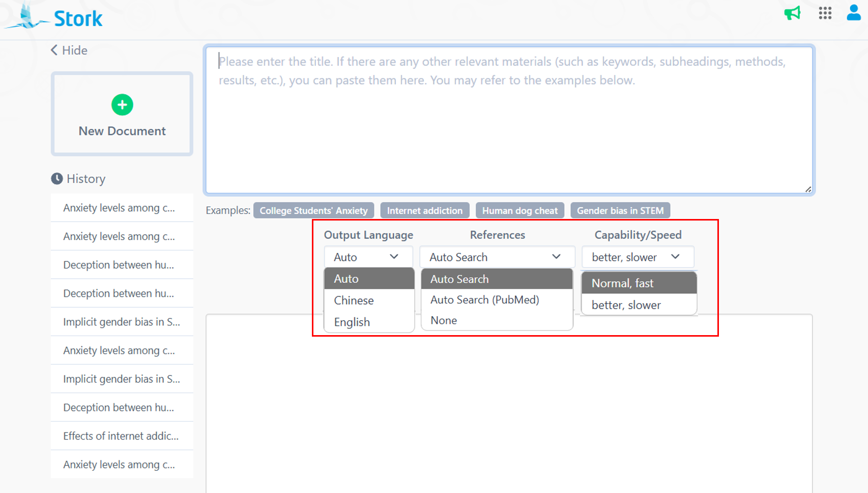Expand the Output Language dropdown
Screen dimensions: 868x493
(x=367, y=257)
